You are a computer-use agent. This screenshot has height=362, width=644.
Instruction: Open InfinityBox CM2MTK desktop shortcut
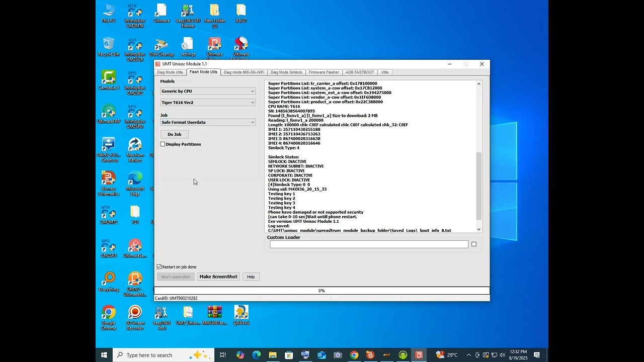click(135, 16)
